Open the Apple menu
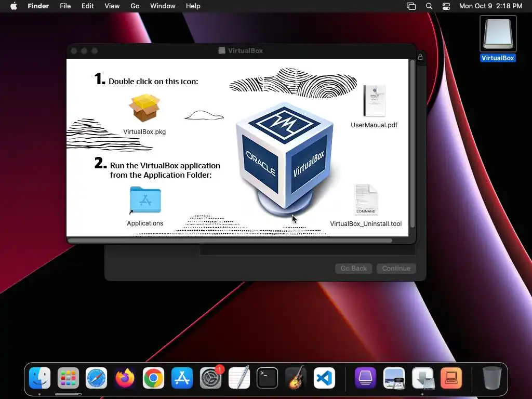 tap(14, 6)
